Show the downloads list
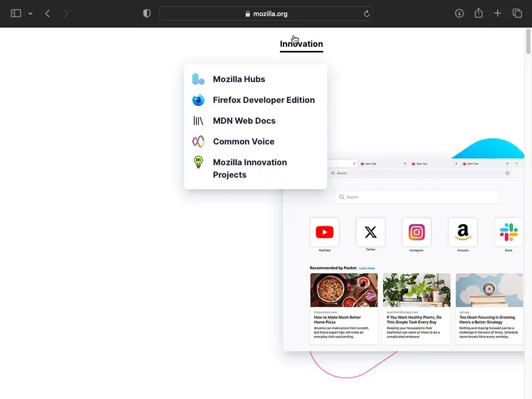Screen dimensions: 532x399 pyautogui.click(x=459, y=14)
